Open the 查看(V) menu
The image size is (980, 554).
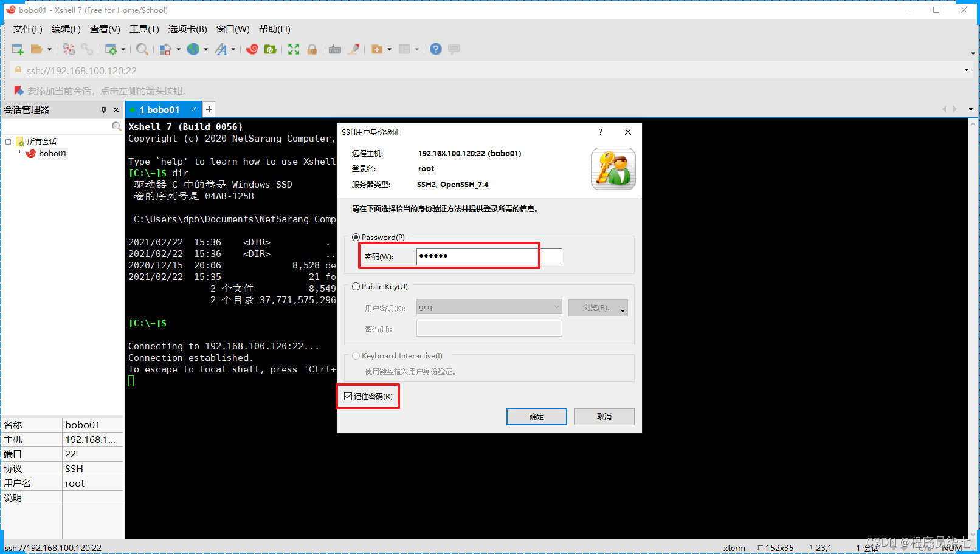[x=105, y=29]
